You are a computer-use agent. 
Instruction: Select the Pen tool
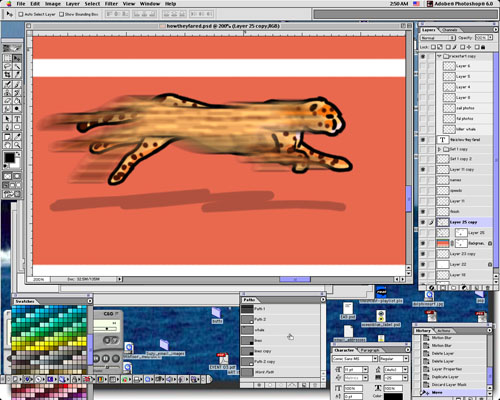pos(7,127)
